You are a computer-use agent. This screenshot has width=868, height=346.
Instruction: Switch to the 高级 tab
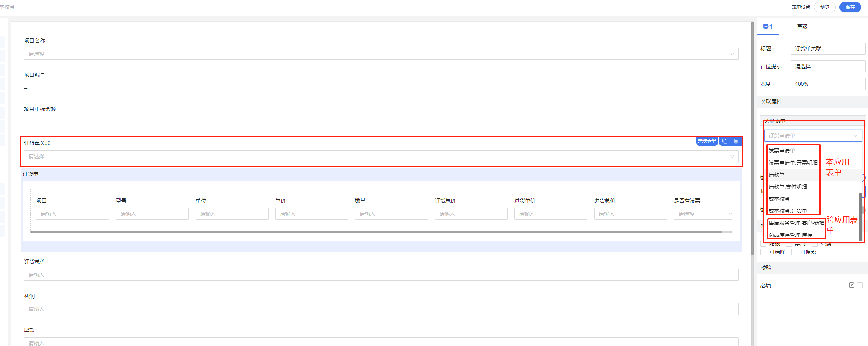(802, 27)
